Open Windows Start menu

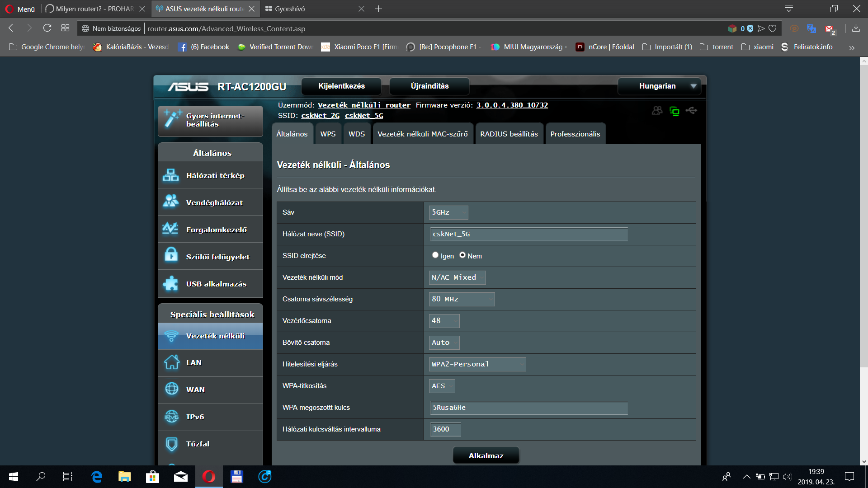14,477
